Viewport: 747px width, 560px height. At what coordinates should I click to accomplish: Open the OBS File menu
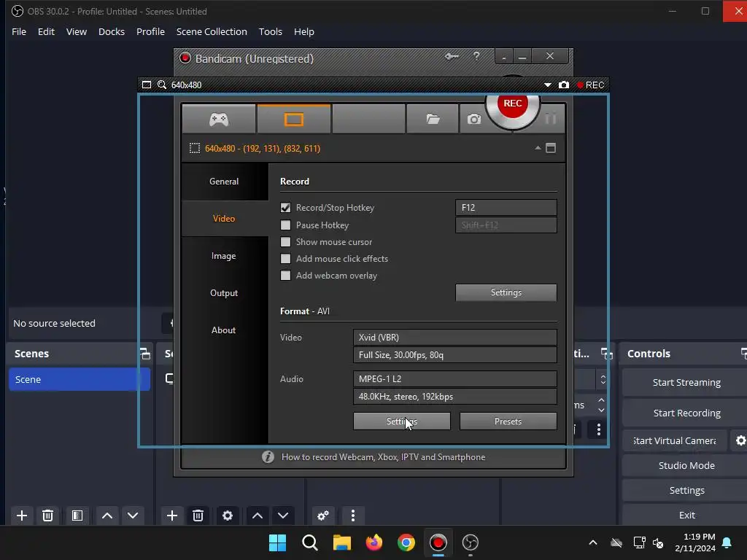19,32
